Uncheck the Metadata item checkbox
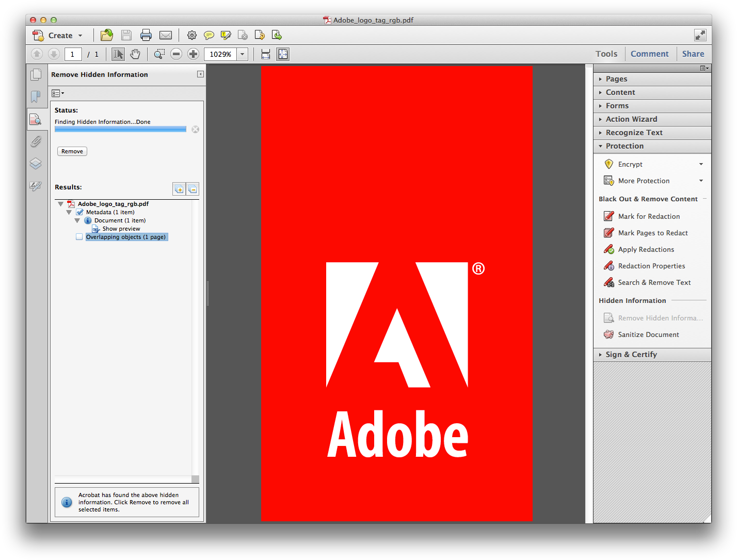The width and height of the screenshot is (737, 560). [x=79, y=212]
